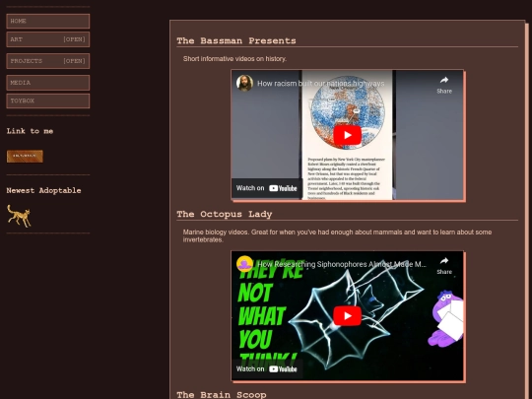Go to the MEDIA page
Image resolution: width=532 pixels, height=399 pixels.
(x=48, y=83)
